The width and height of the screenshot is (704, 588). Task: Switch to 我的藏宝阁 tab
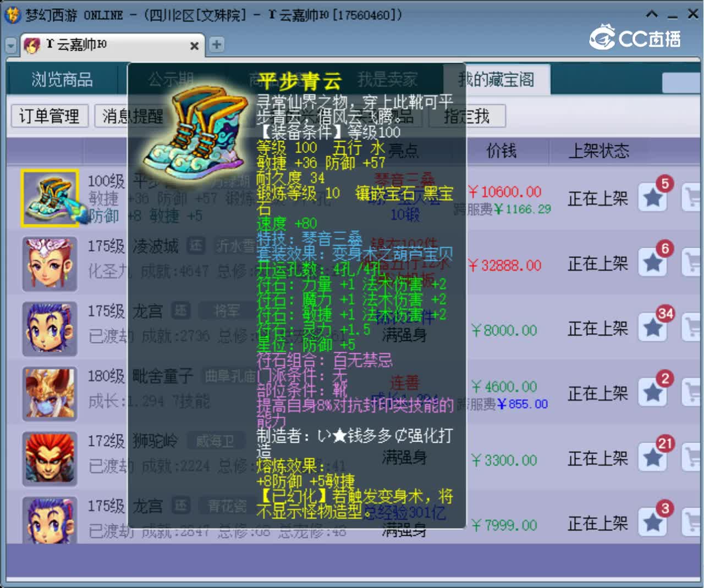[x=496, y=79]
